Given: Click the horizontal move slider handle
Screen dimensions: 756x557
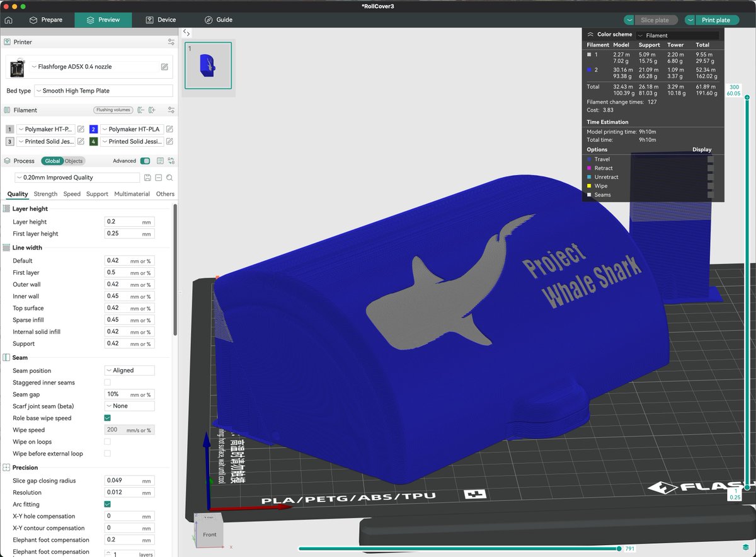Looking at the screenshot, I should pos(619,548).
